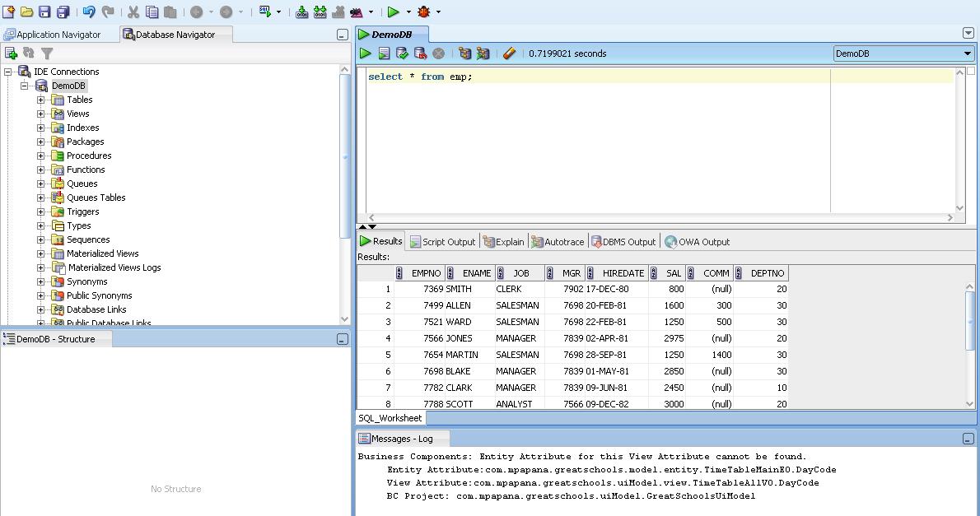Save the current file

pyautogui.click(x=44, y=12)
